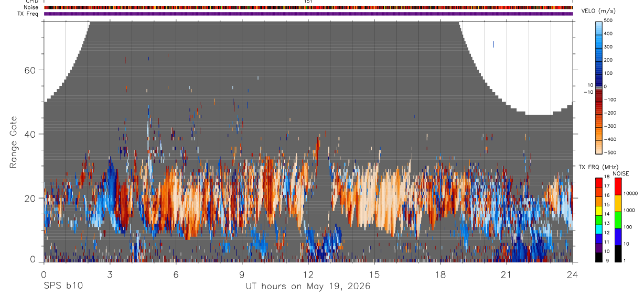Click velocity scale label "-300"

(x=610, y=126)
